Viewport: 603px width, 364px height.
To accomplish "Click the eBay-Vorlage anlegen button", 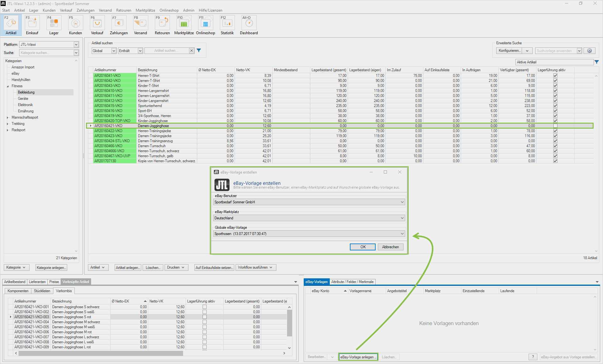I will pyautogui.click(x=358, y=357).
